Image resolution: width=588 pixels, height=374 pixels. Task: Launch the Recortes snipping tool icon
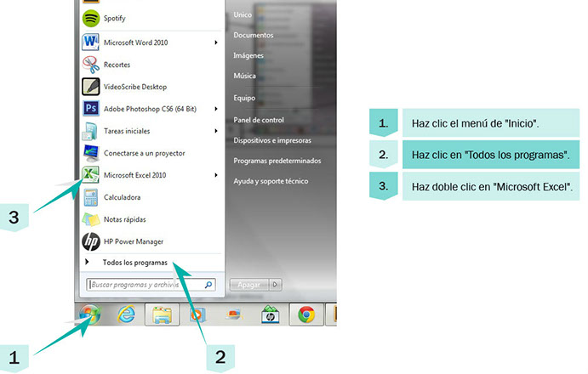click(x=91, y=65)
